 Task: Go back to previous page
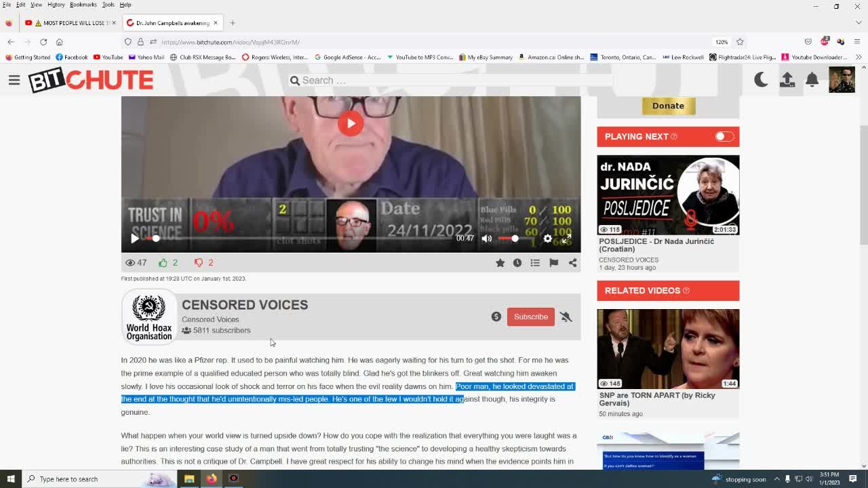[11, 42]
